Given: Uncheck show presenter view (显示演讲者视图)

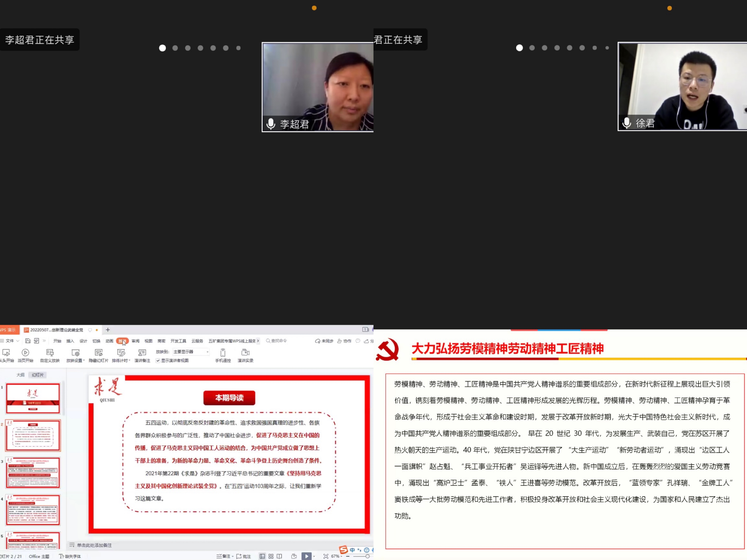Looking at the screenshot, I should pyautogui.click(x=158, y=361).
